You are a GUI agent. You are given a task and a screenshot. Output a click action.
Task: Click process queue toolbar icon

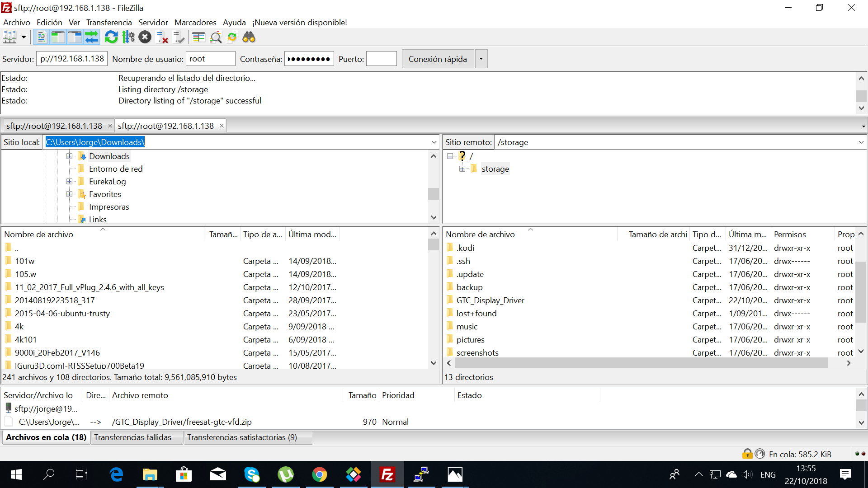(128, 37)
